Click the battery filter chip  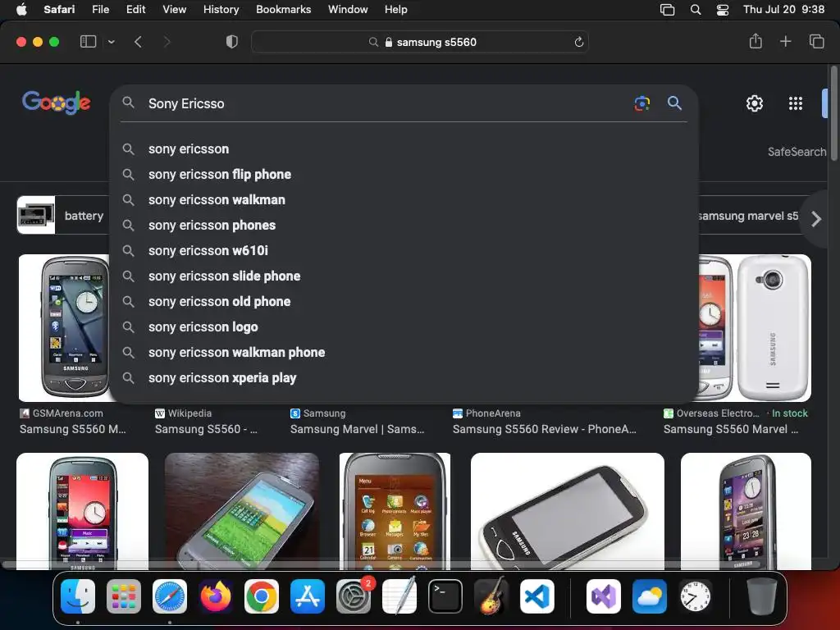pos(63,216)
